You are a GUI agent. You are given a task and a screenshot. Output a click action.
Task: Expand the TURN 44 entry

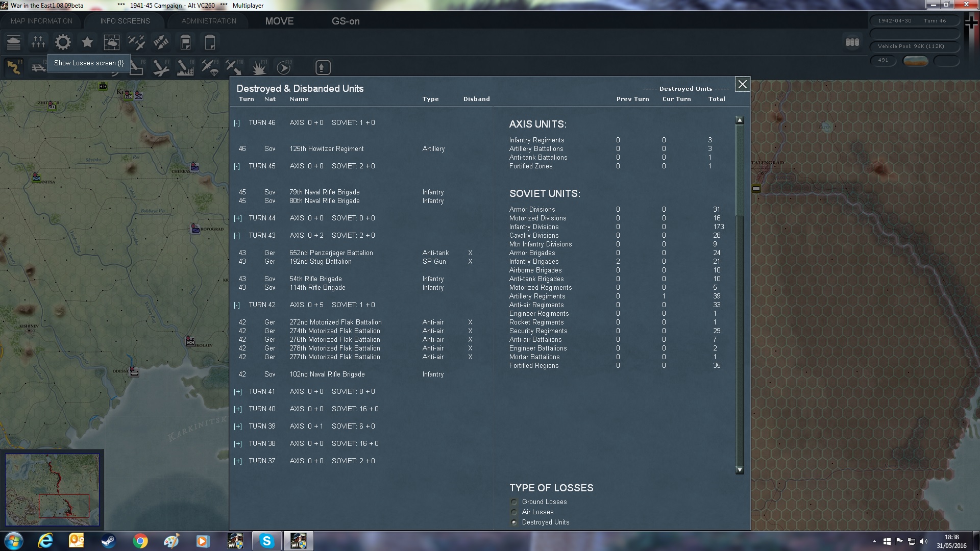point(238,218)
